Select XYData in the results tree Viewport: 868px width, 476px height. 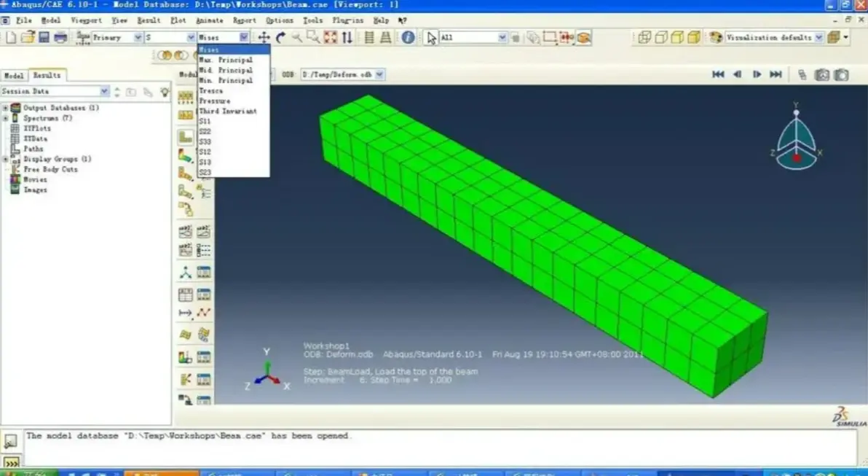click(35, 138)
